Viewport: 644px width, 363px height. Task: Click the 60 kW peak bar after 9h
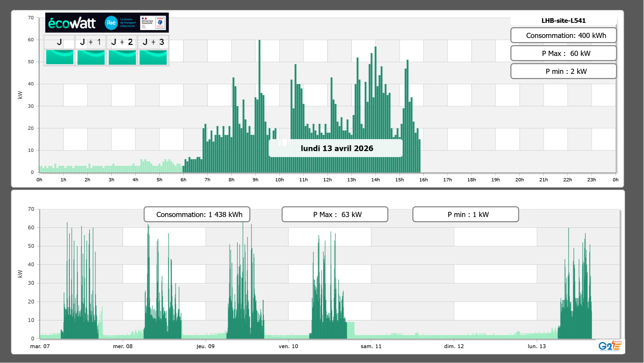tap(259, 77)
